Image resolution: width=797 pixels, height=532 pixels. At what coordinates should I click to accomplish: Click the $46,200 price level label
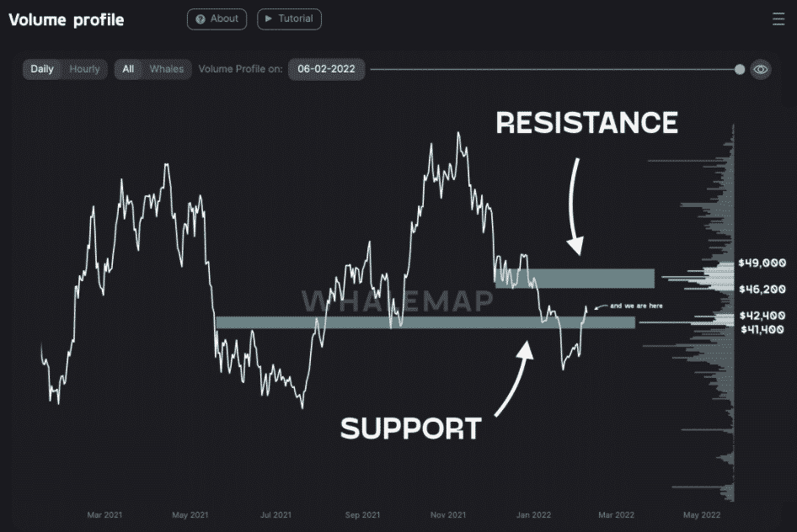761,289
